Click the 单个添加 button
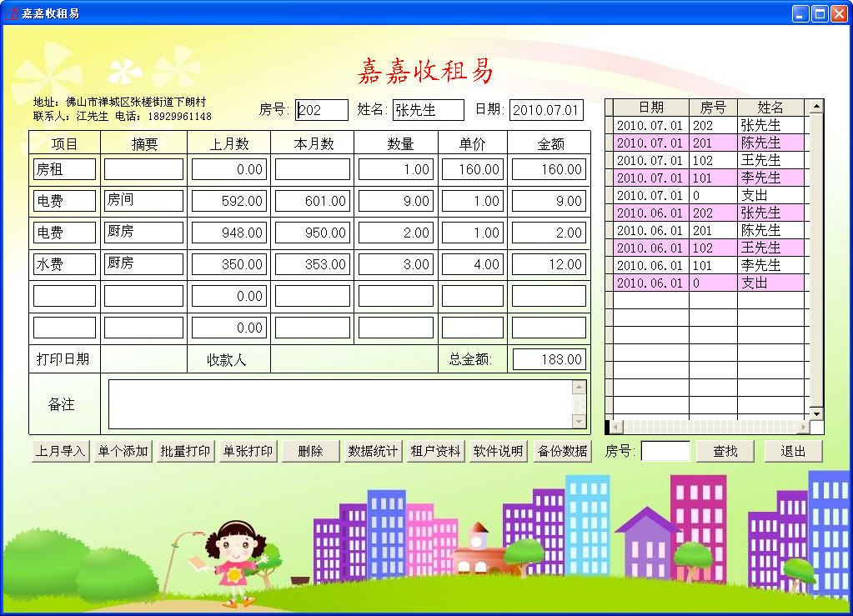The image size is (853, 616). [123, 451]
